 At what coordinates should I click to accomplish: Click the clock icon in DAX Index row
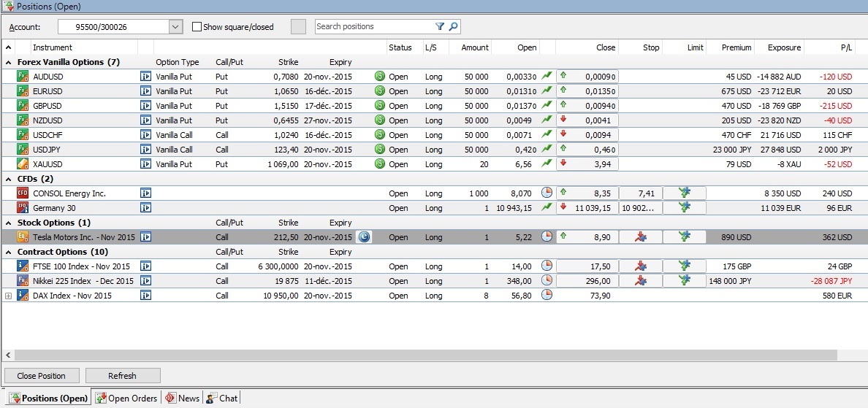(547, 295)
